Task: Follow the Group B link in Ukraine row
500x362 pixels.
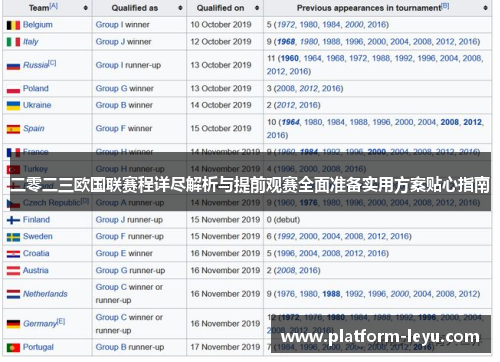Action: [111, 105]
